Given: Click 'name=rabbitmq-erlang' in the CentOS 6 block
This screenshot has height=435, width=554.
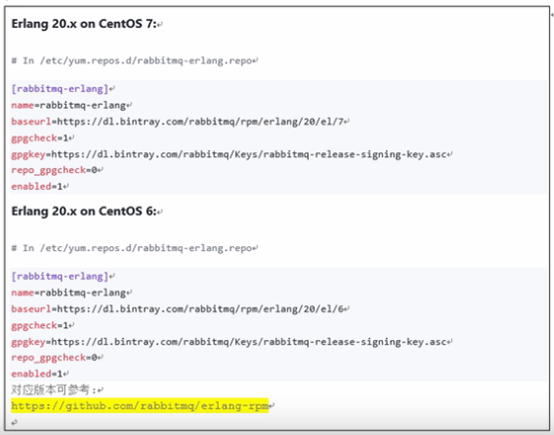Looking at the screenshot, I should pos(69,293).
